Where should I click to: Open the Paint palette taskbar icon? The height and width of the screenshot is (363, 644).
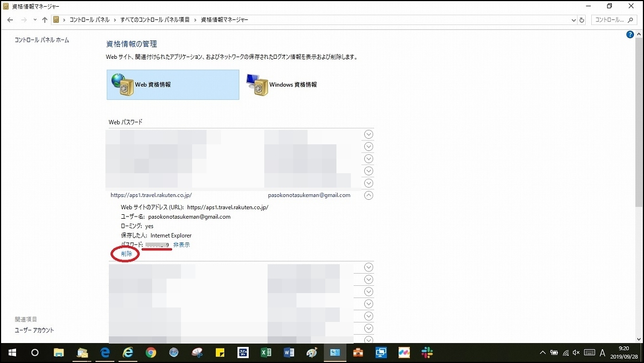(x=312, y=353)
